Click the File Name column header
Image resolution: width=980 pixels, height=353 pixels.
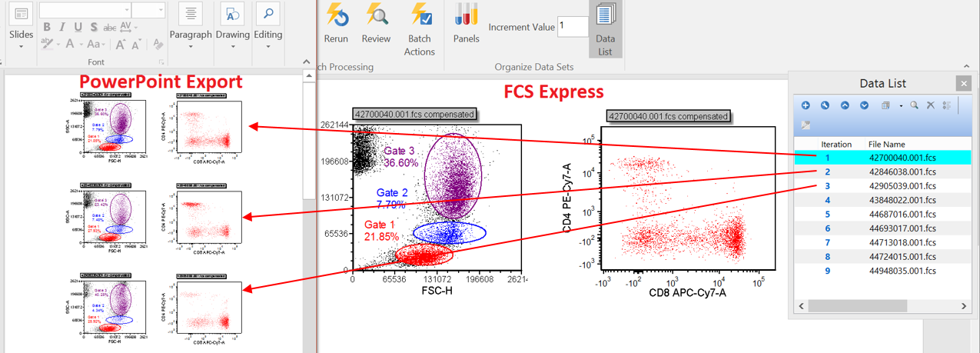click(886, 144)
